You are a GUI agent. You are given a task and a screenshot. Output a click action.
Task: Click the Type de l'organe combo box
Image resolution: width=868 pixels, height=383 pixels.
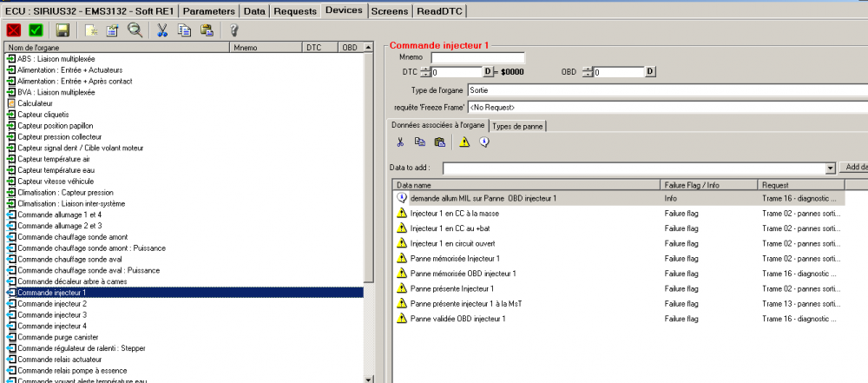(667, 90)
